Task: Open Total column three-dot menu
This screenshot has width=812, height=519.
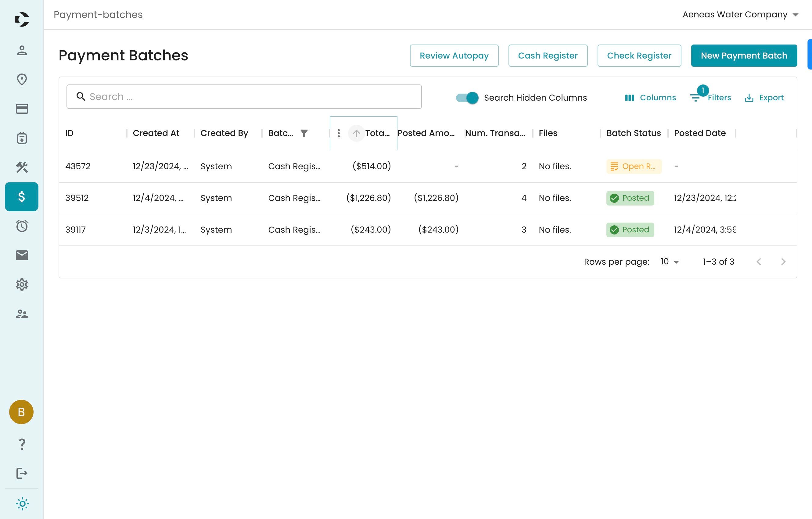Action: pyautogui.click(x=339, y=133)
